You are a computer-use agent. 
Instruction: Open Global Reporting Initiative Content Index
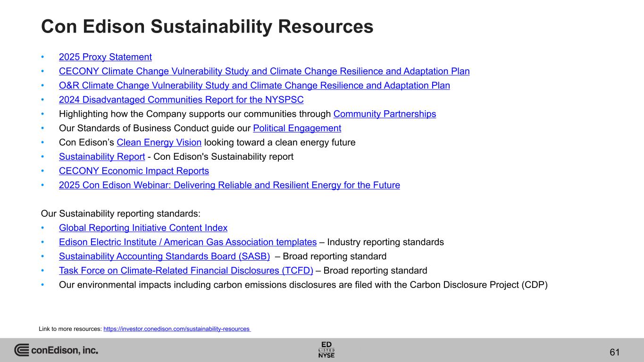pos(143,228)
